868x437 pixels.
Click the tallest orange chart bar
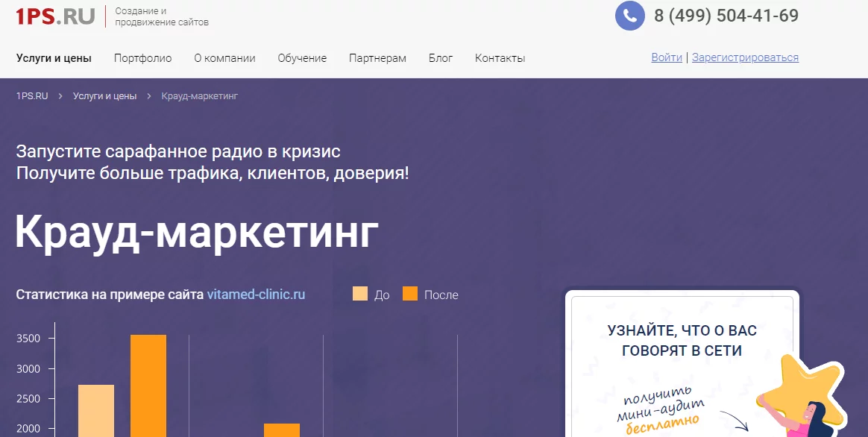click(x=148, y=386)
